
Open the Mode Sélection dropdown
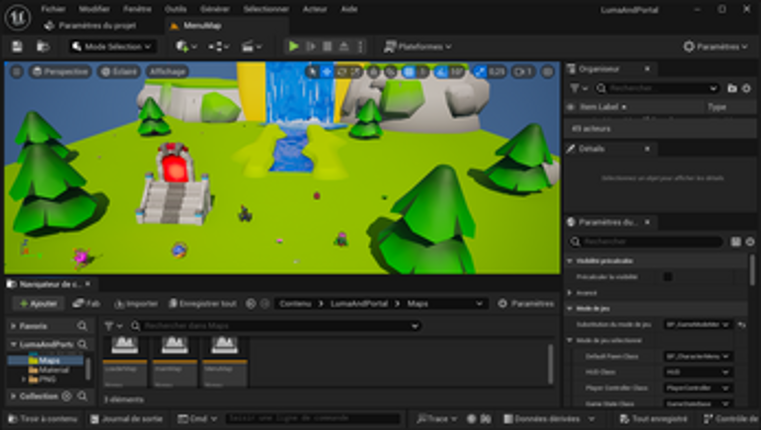tap(113, 47)
